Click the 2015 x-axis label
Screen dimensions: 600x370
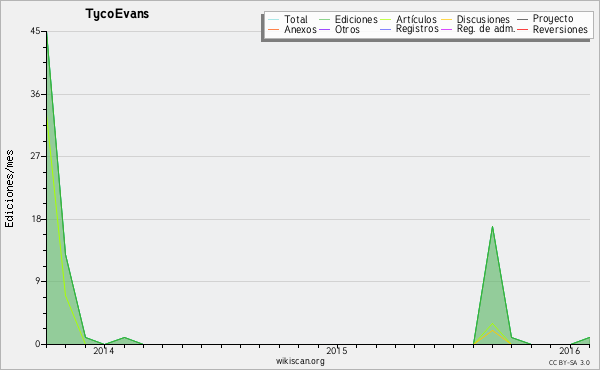coord(337,350)
